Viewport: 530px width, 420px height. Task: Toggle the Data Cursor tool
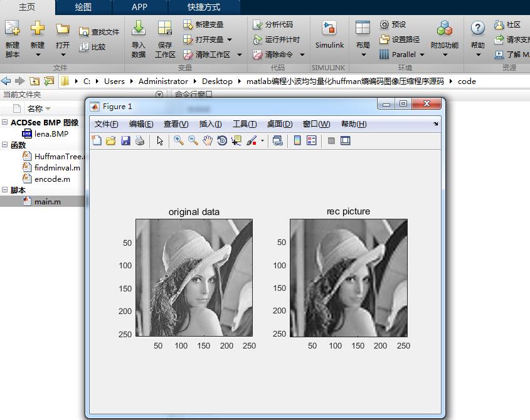point(236,140)
